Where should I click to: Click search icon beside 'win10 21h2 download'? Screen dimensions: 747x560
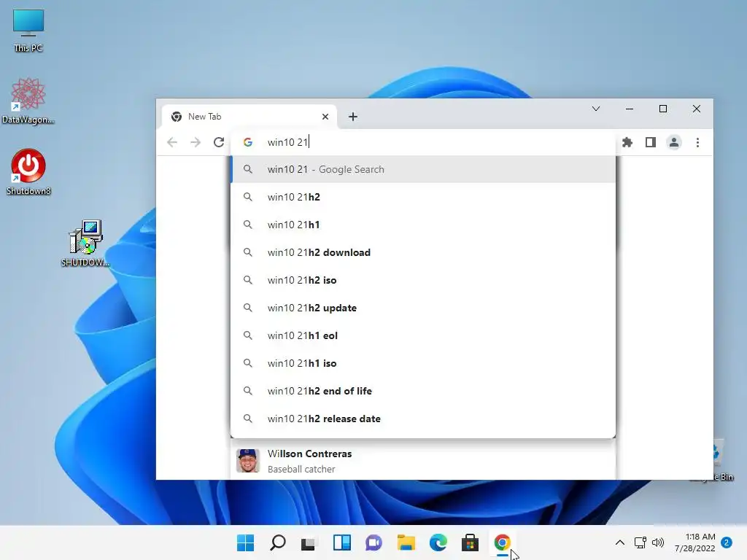pyautogui.click(x=248, y=252)
